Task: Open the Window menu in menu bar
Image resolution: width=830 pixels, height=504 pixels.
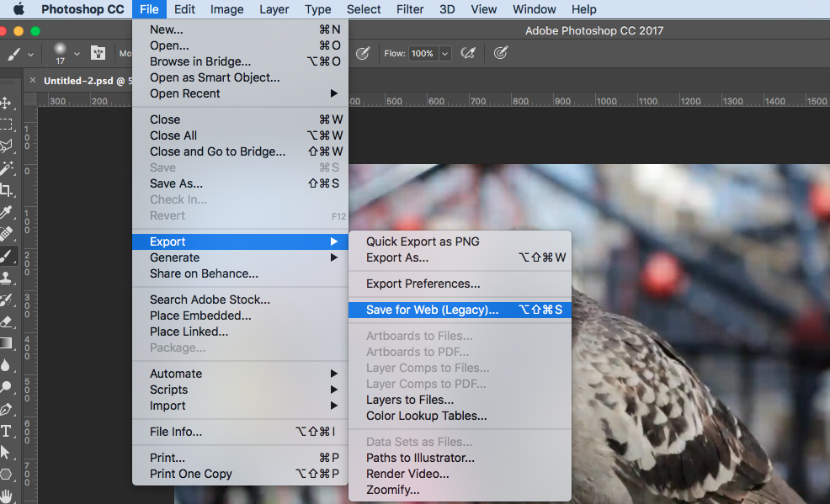Action: (x=534, y=9)
